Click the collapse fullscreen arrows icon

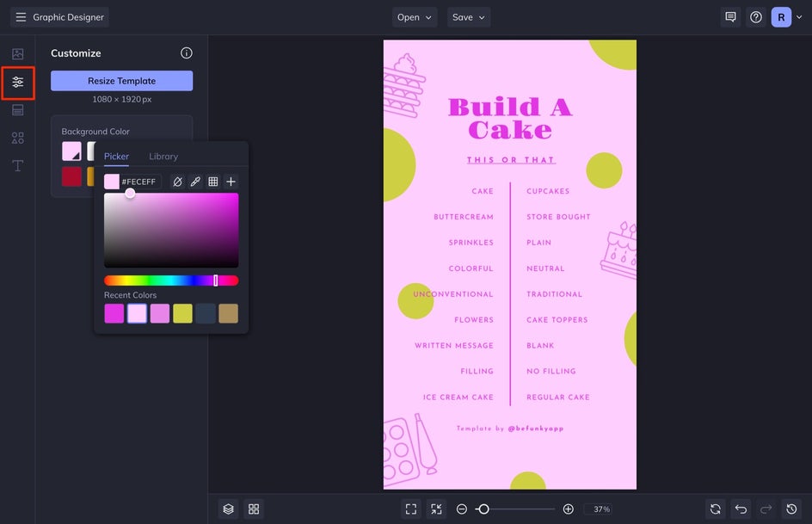click(437, 509)
